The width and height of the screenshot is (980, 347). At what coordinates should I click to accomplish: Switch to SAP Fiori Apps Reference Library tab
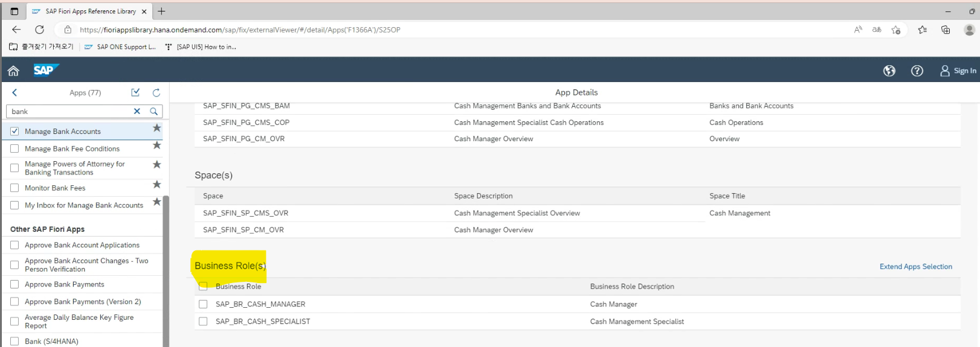click(91, 11)
